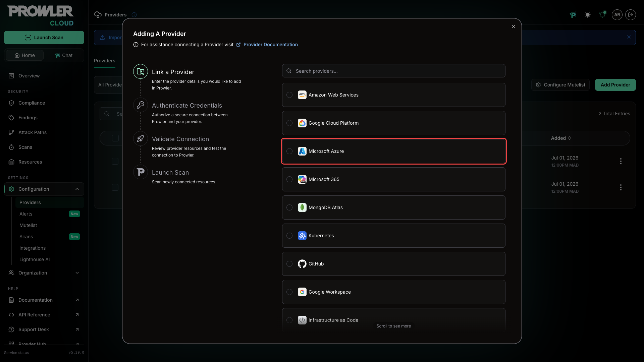Open Alerts under Configuration

click(x=50, y=214)
